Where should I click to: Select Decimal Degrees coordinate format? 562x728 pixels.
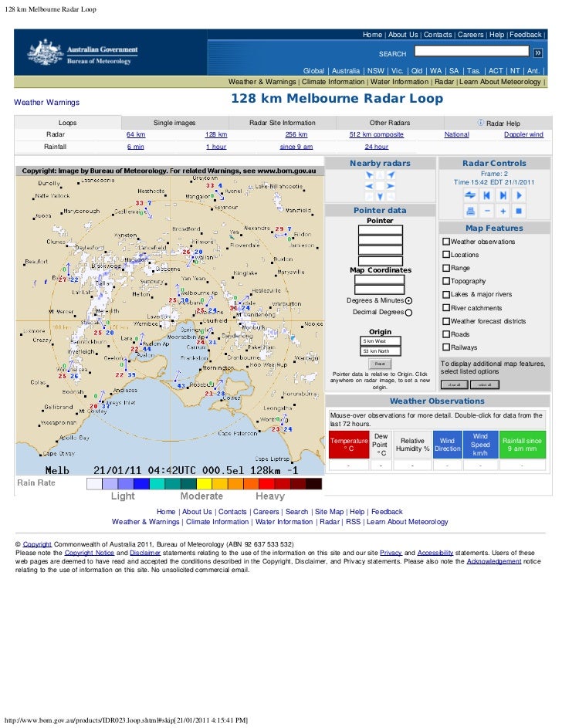tap(408, 313)
